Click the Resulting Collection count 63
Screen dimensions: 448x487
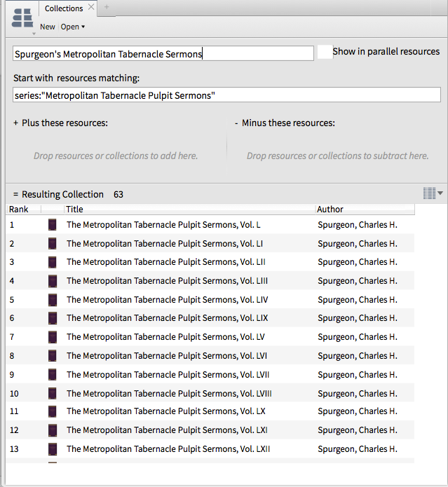click(118, 194)
